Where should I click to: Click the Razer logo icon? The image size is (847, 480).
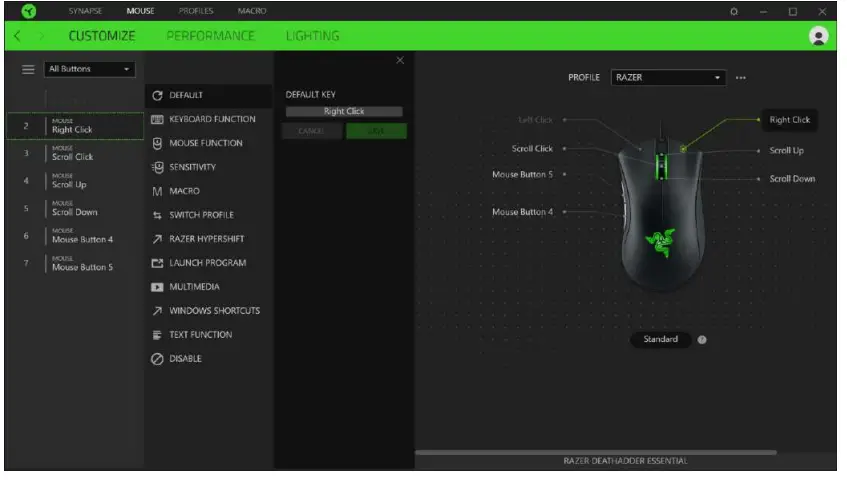coord(29,11)
